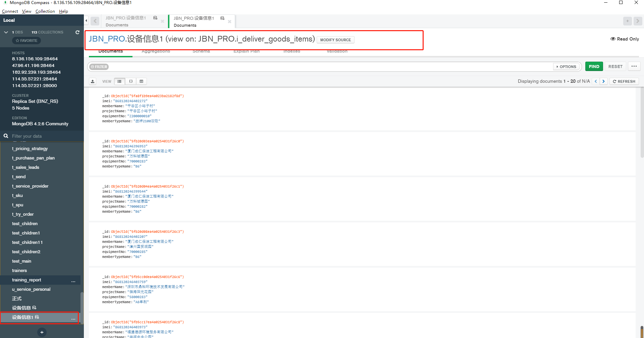
Task: Collapse the databases list chevron
Action: [x=6, y=32]
